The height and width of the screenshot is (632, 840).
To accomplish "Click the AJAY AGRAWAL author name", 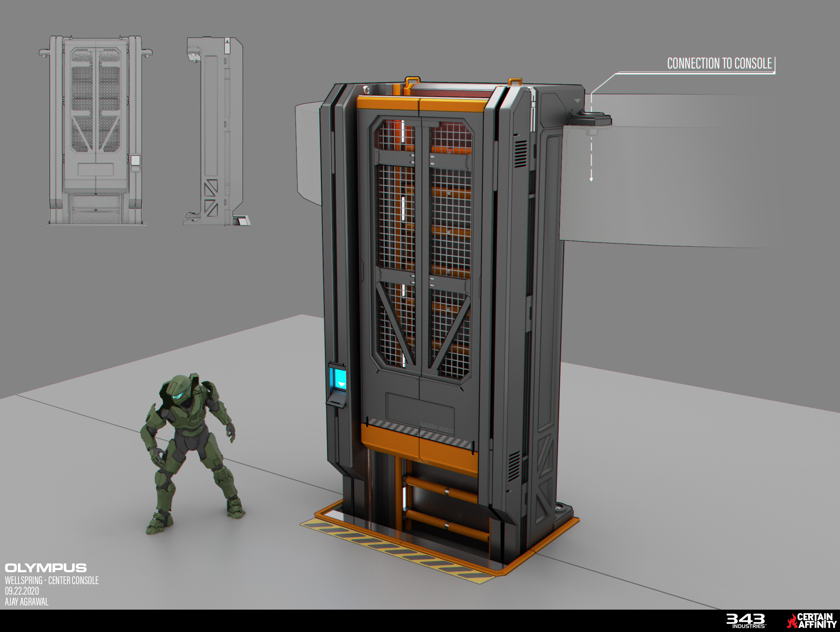I will click(x=27, y=602).
